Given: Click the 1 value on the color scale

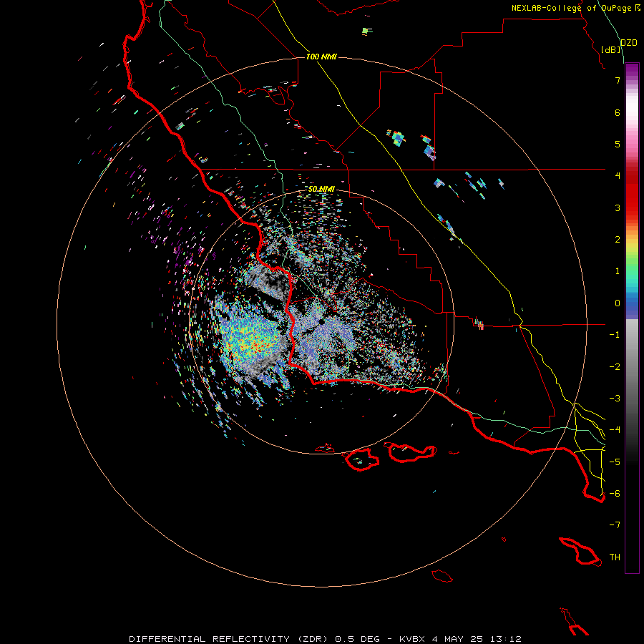Looking at the screenshot, I should [618, 271].
